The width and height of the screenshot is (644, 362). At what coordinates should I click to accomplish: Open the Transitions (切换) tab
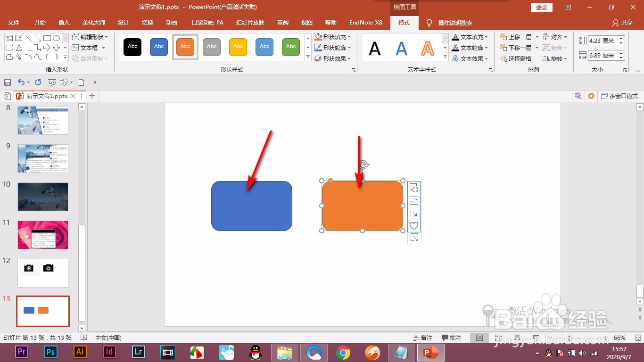pyautogui.click(x=148, y=22)
